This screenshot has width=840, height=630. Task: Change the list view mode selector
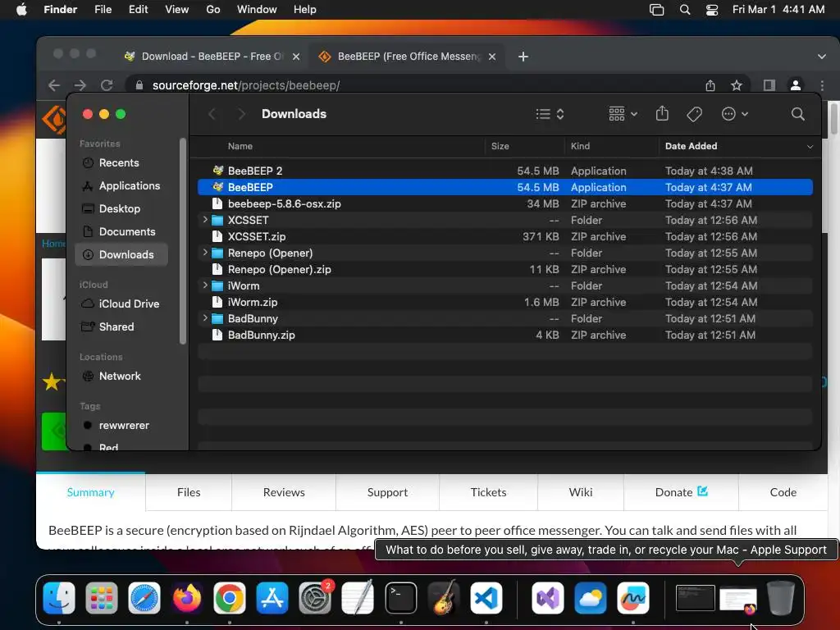[550, 114]
